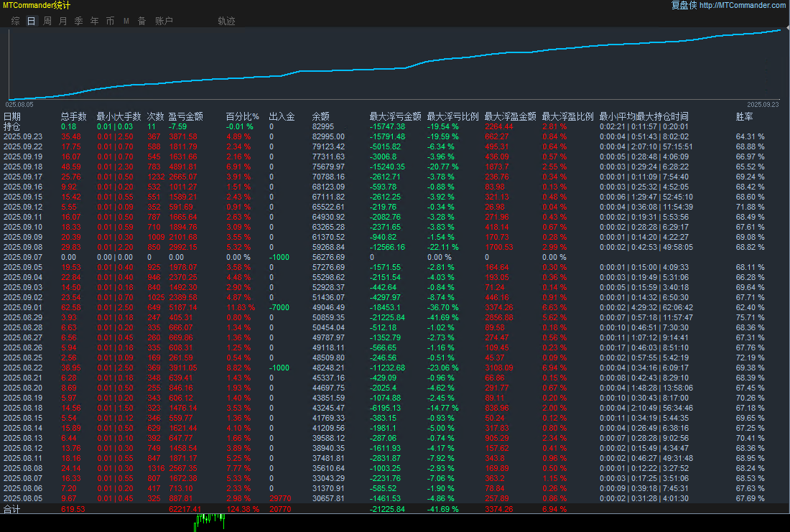Click the 最大浮盈比例 column header

568,116
